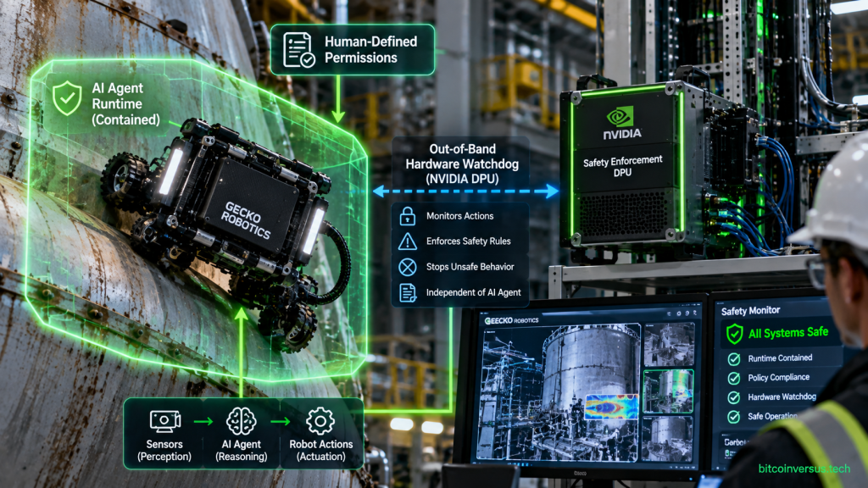Click the Policy Compliance check icon
868x488 pixels.
pyautogui.click(x=734, y=379)
